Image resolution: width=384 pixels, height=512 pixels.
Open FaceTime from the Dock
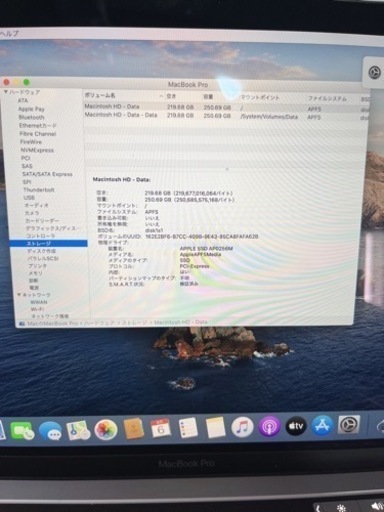(22, 431)
